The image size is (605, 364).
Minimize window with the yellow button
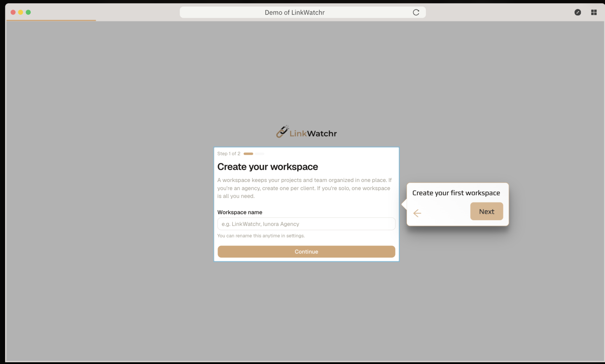(21, 12)
